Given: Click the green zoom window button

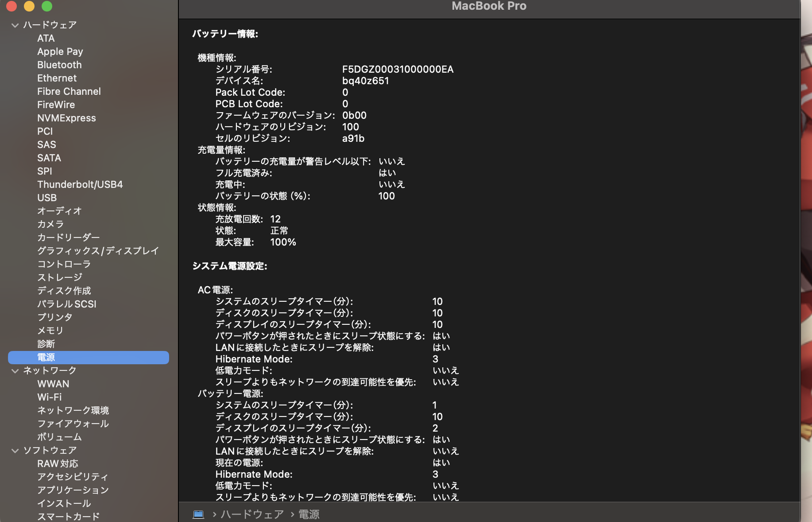Looking at the screenshot, I should point(47,6).
